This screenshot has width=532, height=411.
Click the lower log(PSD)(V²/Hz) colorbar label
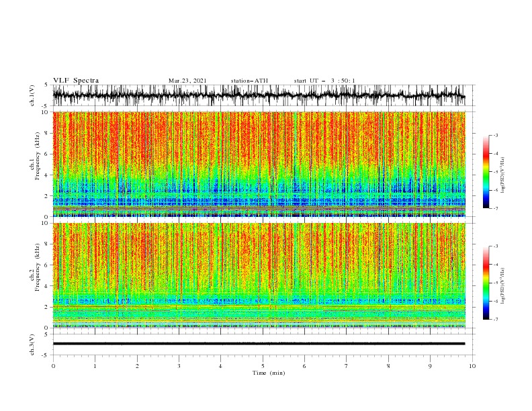503,286
